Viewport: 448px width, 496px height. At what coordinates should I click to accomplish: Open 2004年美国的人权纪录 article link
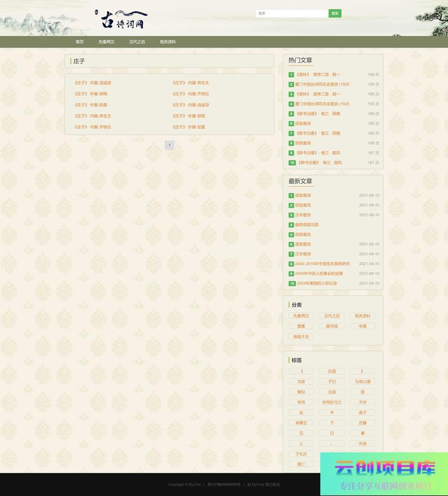pos(317,284)
